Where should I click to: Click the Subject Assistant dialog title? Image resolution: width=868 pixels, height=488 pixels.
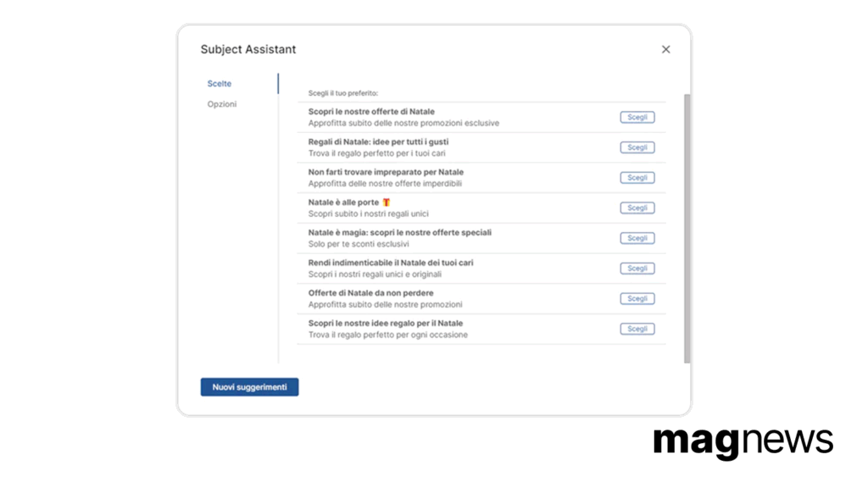point(248,49)
